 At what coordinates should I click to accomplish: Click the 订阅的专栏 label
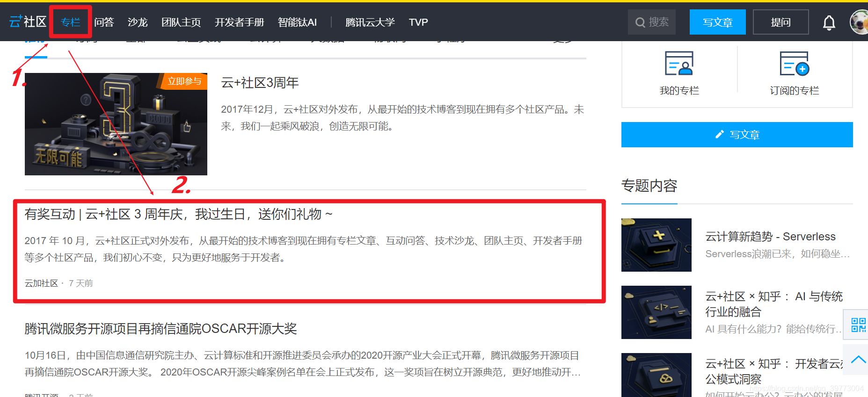795,91
